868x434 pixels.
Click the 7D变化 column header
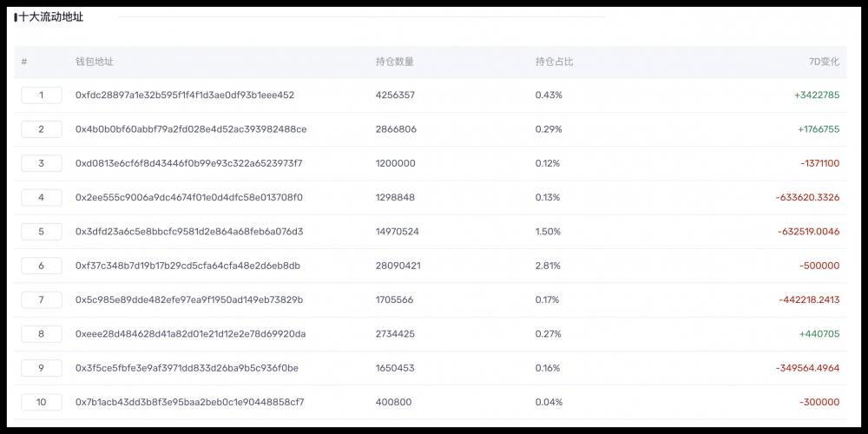(824, 62)
